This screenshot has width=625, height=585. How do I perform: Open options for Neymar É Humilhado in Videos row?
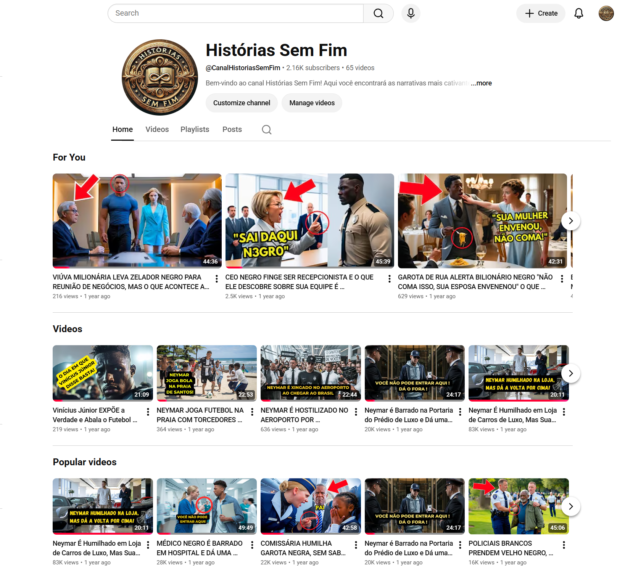click(564, 412)
